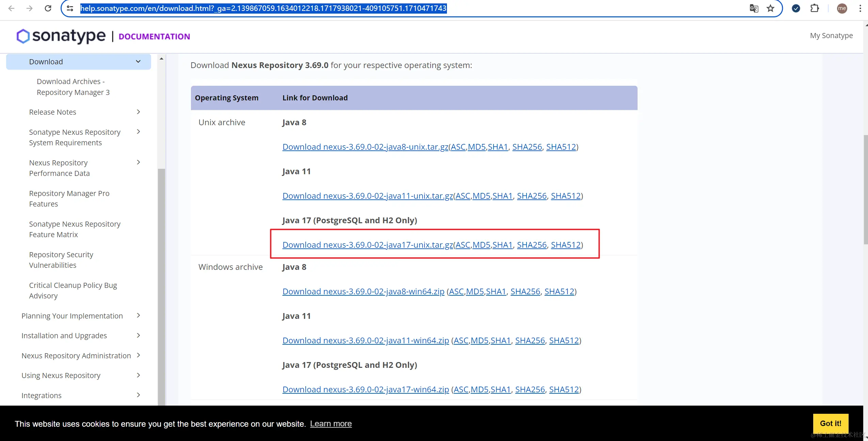Expand Installation and Upgrades section

point(138,336)
